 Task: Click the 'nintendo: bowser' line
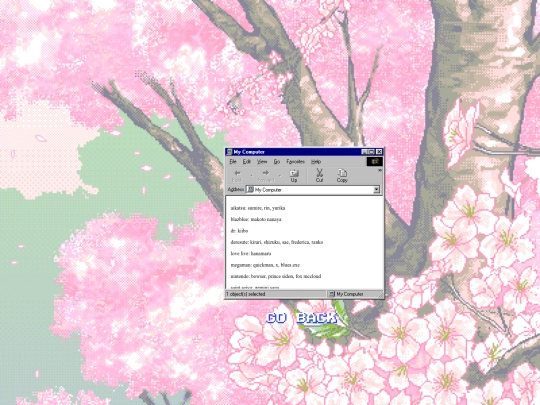(x=276, y=276)
